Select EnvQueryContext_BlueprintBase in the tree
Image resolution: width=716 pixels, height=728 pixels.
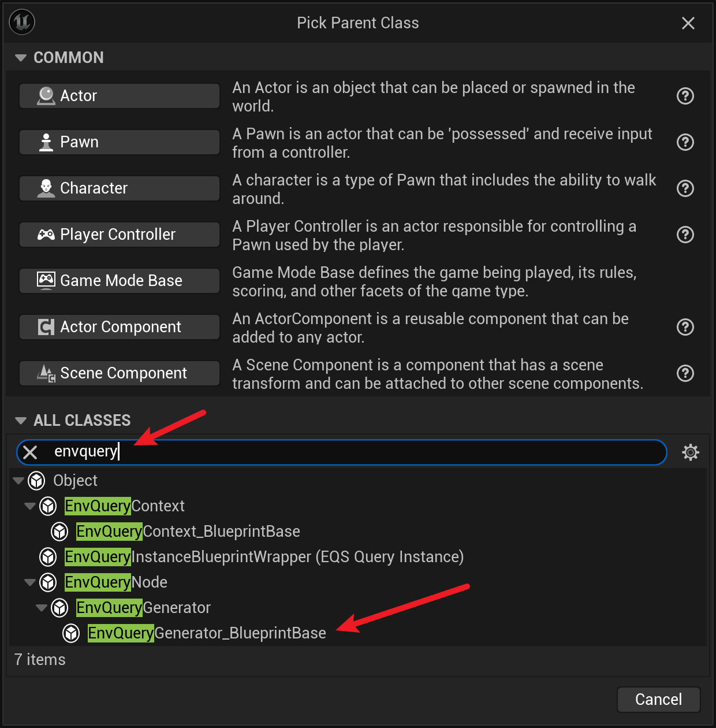(188, 532)
